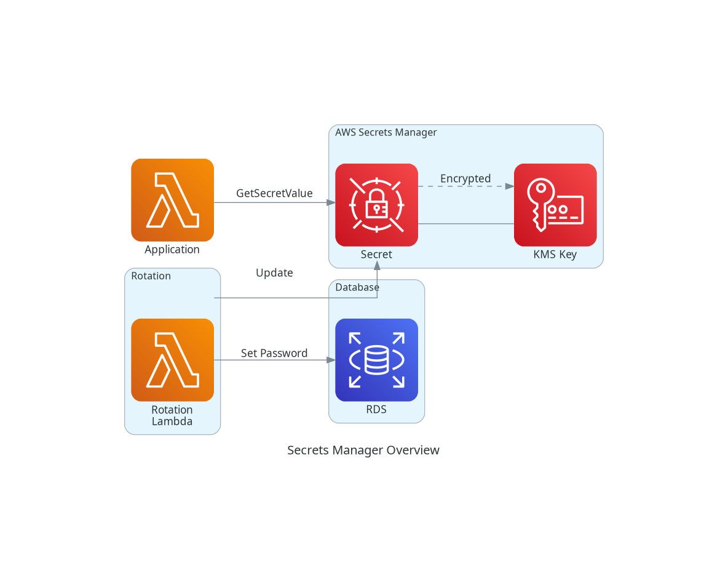Click the 'Database' group title
Screen dimensions: 728x580
coord(357,287)
